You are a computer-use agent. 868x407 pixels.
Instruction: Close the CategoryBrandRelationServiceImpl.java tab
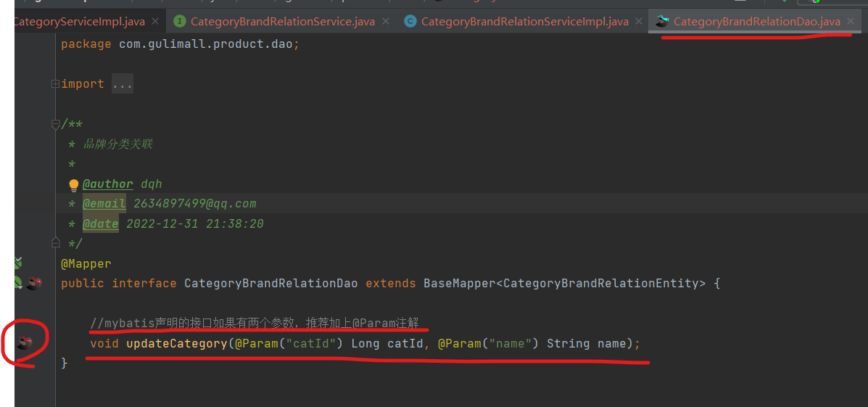[639, 22]
